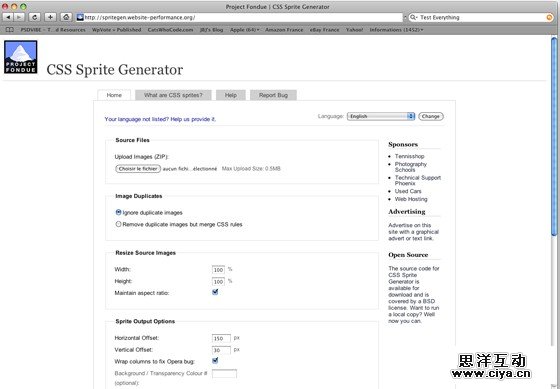The image size is (560, 389).
Task: Open the Yahoo! bookmark
Action: pyautogui.click(x=354, y=30)
